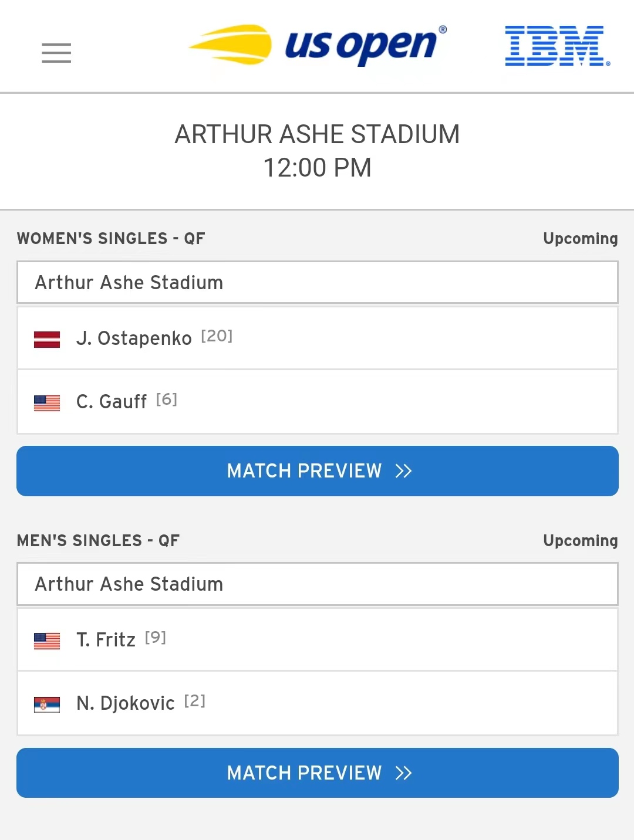Click double chevron on women's Match Preview
Screen dimensions: 634x840
404,471
